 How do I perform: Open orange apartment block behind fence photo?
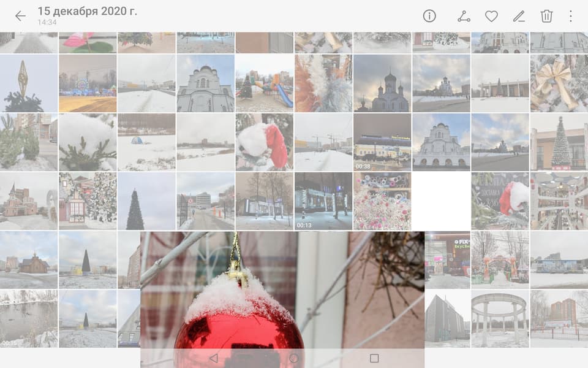559,318
